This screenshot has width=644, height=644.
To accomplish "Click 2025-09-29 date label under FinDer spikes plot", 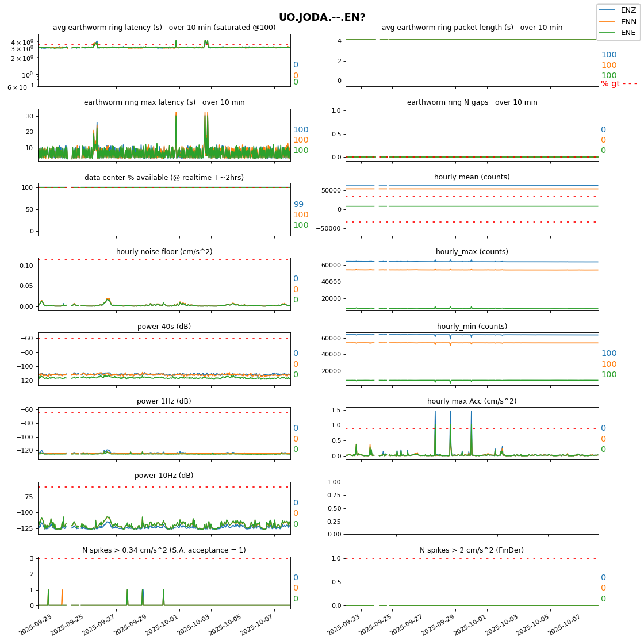I will coord(439,624).
